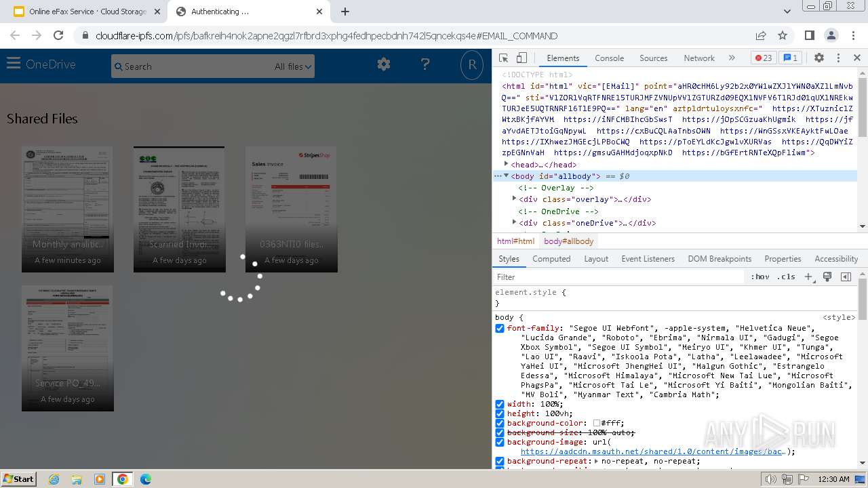Expand the div class oneDrive node
Image resolution: width=868 pixels, height=488 pixels.
point(514,222)
